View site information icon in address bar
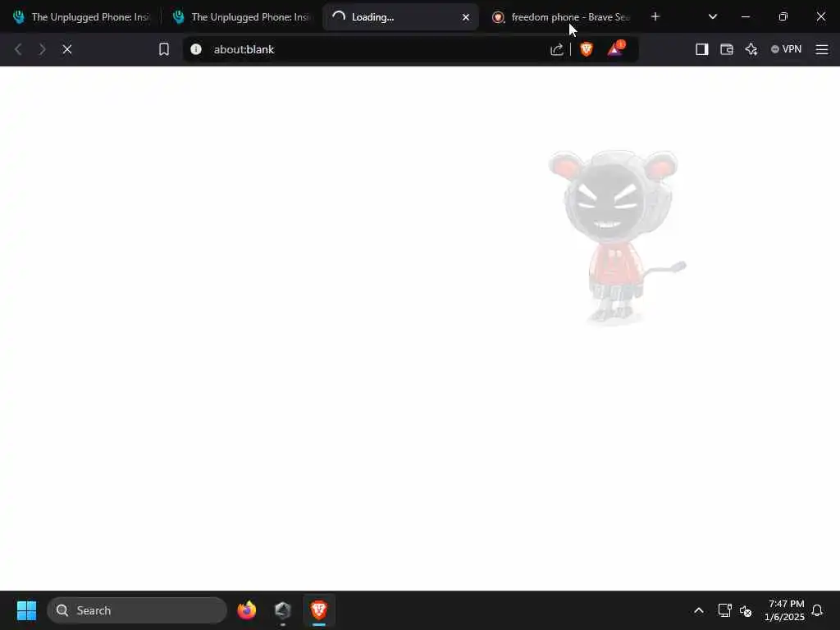 click(x=196, y=49)
